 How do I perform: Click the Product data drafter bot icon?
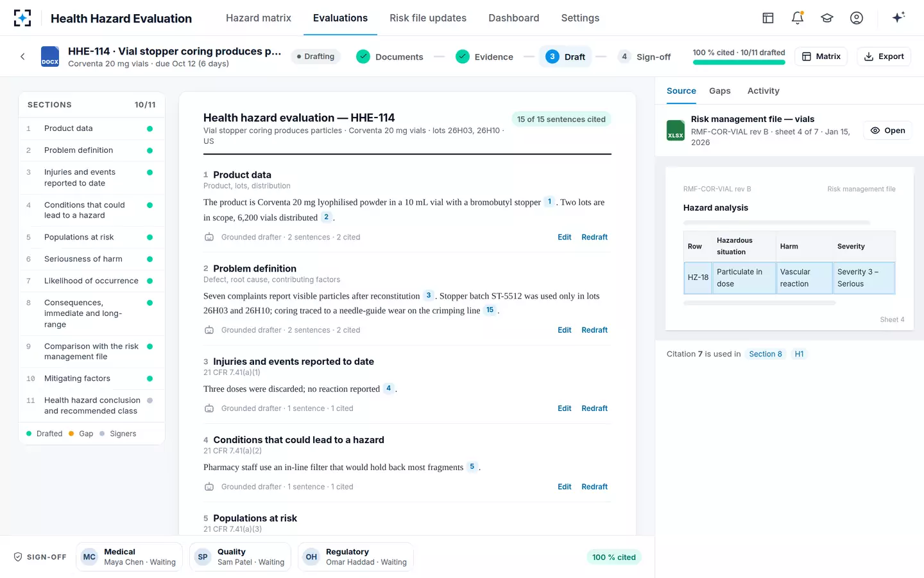click(x=209, y=237)
